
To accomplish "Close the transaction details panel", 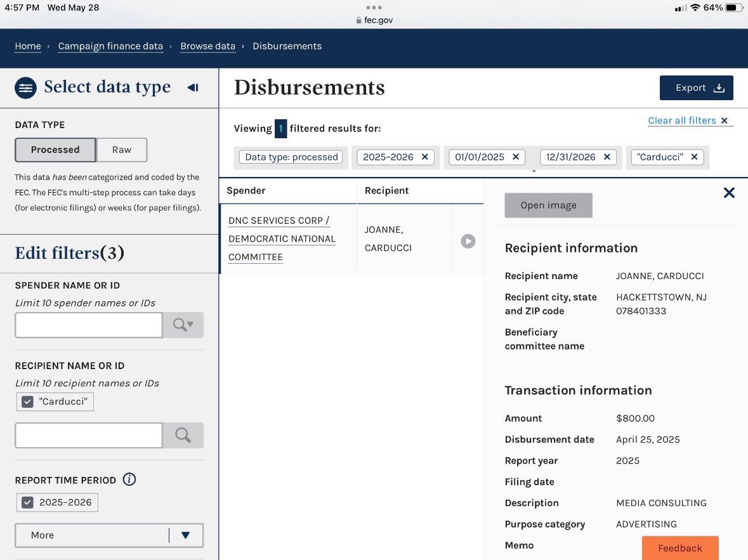I will (x=729, y=193).
